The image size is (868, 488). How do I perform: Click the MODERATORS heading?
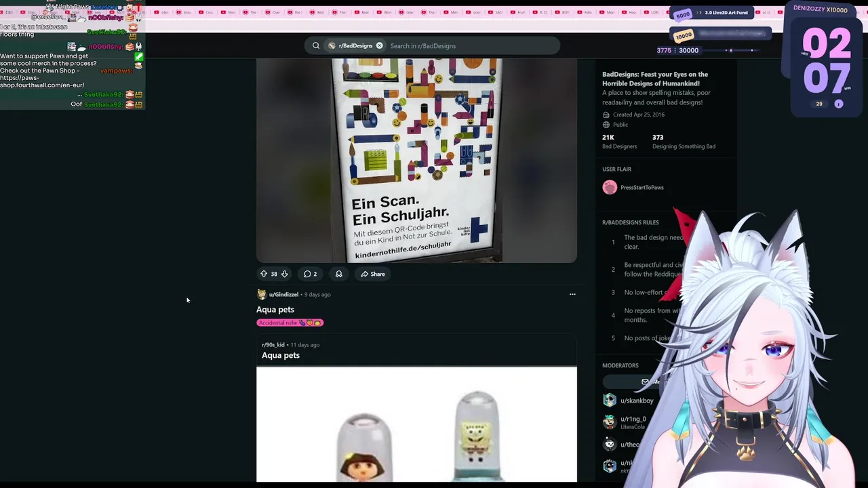[620, 365]
